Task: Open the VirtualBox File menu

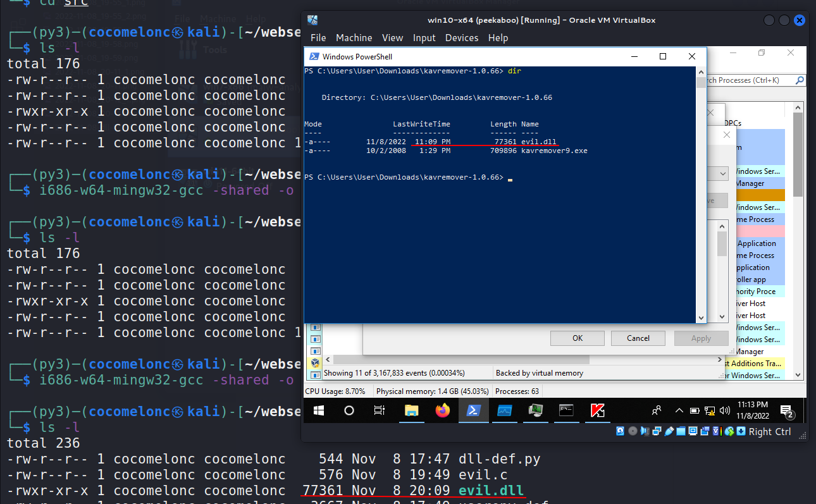Action: click(x=318, y=37)
